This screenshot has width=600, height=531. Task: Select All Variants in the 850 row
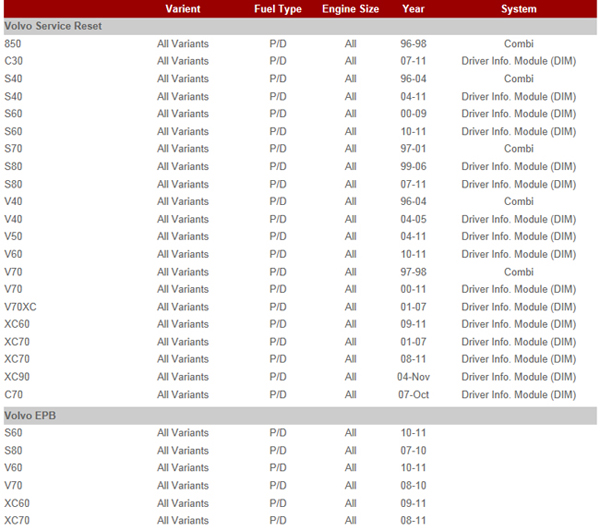coord(183,44)
